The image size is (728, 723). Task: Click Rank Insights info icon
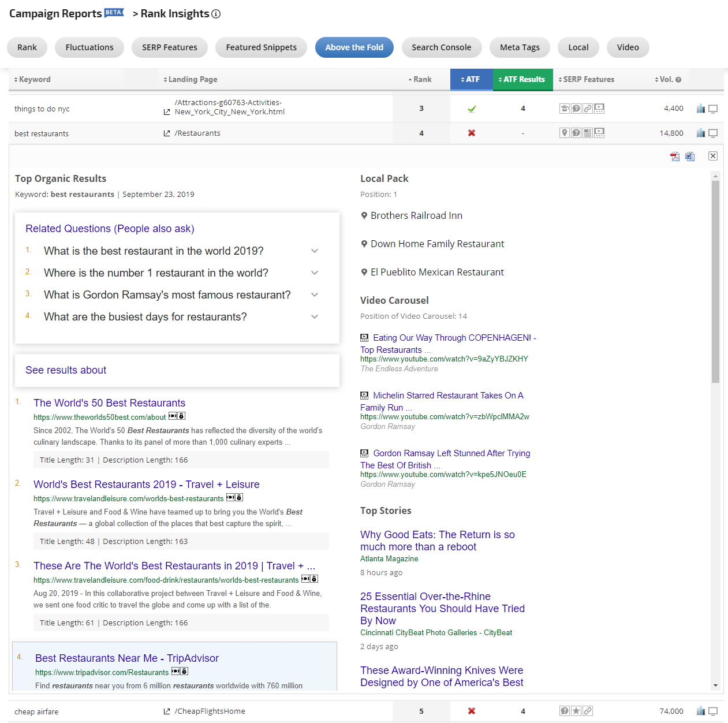coord(216,14)
